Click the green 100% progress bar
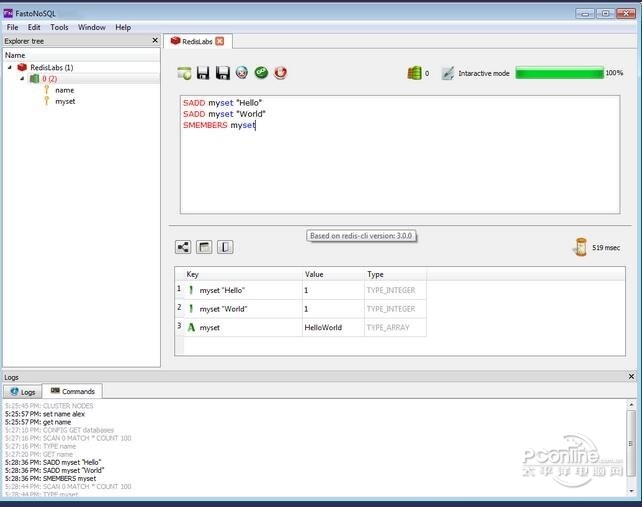The width and height of the screenshot is (642, 507). (559, 73)
